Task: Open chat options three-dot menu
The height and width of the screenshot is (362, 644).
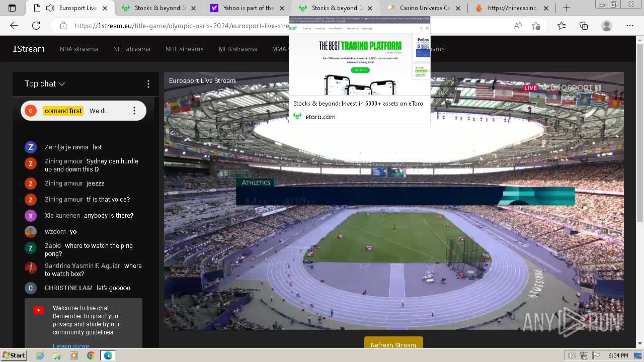Action: click(148, 84)
